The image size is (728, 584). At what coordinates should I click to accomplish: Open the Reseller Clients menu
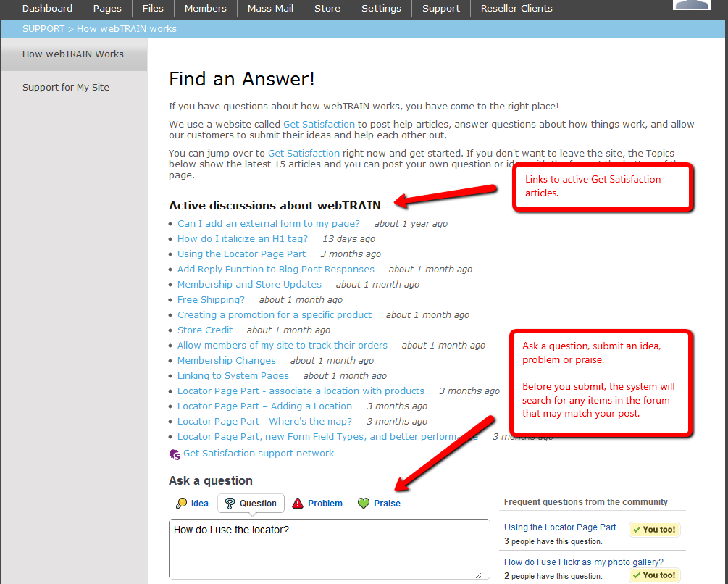pyautogui.click(x=516, y=9)
